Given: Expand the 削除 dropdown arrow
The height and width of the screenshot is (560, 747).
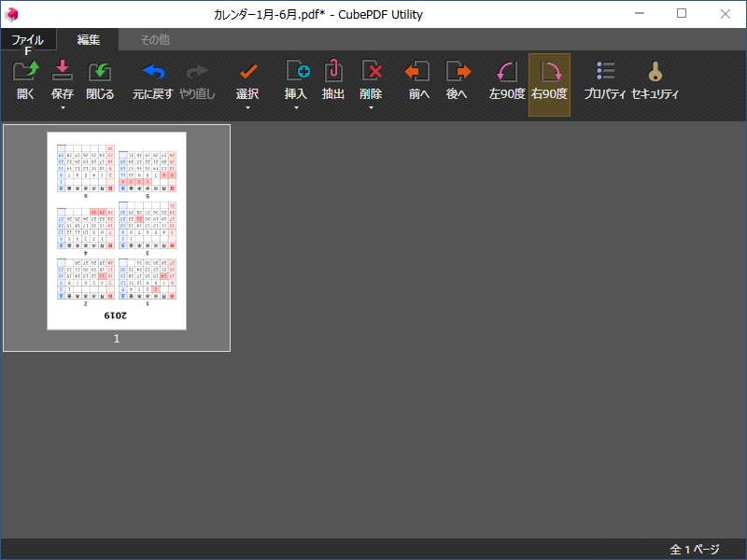Looking at the screenshot, I should [371, 108].
